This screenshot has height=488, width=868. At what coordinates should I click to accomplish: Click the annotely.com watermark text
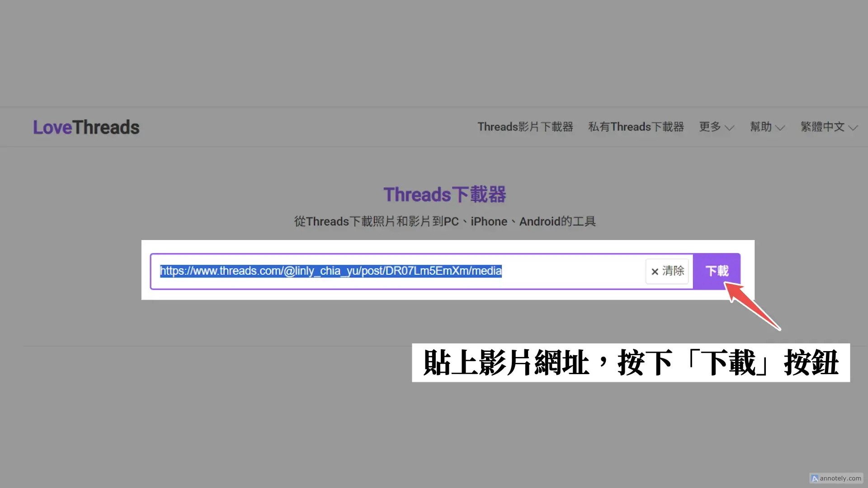pos(840,479)
